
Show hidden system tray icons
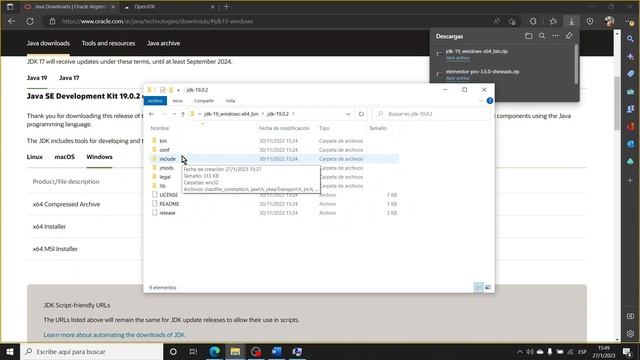click(520, 351)
